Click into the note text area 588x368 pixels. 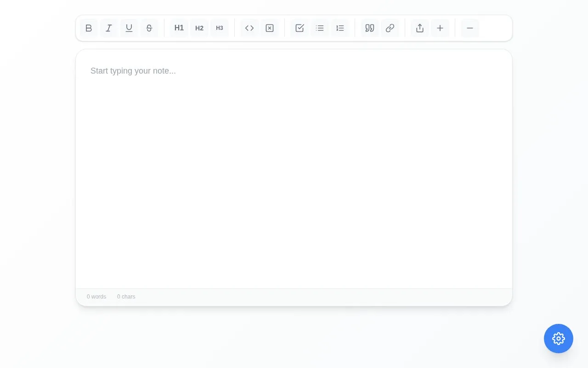click(294, 169)
